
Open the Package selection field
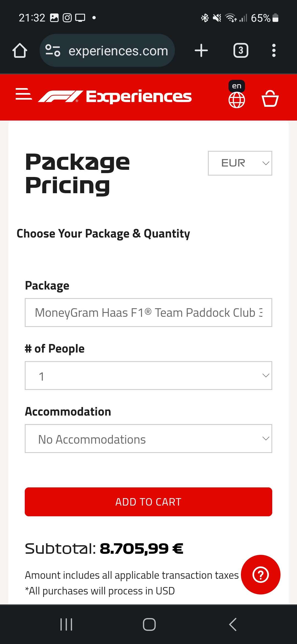coord(148,313)
